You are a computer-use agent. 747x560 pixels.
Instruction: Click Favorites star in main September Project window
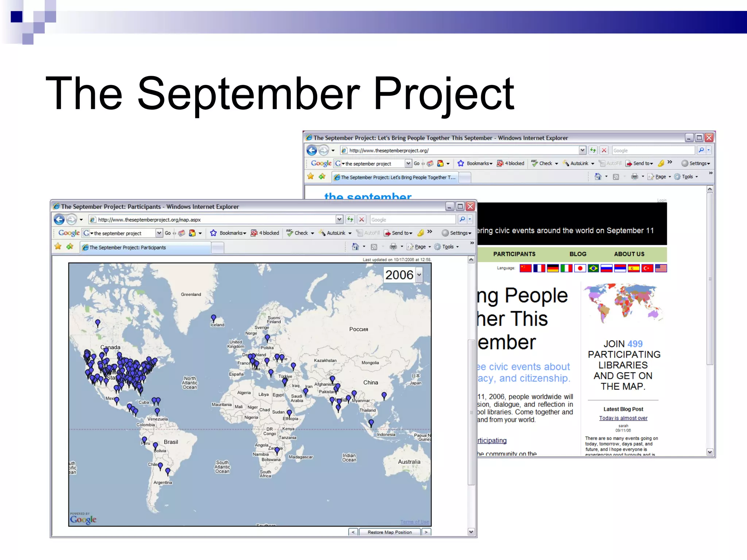click(310, 176)
